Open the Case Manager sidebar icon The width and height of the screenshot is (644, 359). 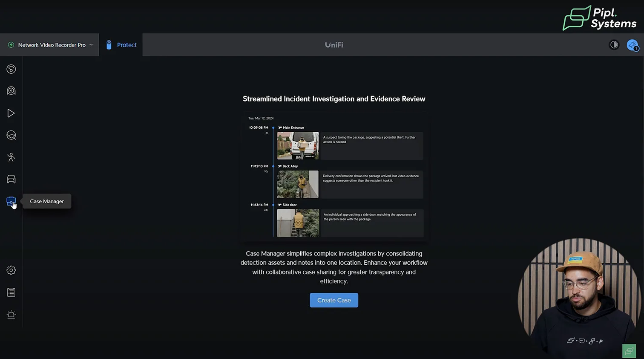click(11, 201)
